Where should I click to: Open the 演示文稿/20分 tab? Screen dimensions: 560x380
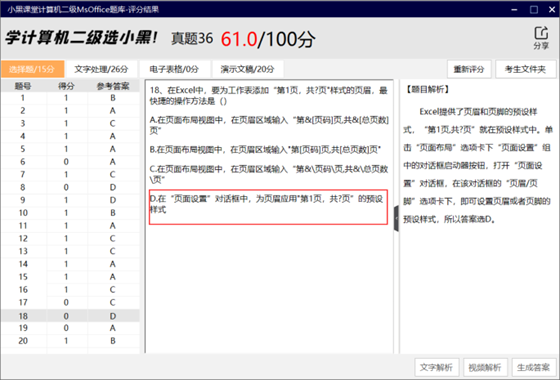248,69
